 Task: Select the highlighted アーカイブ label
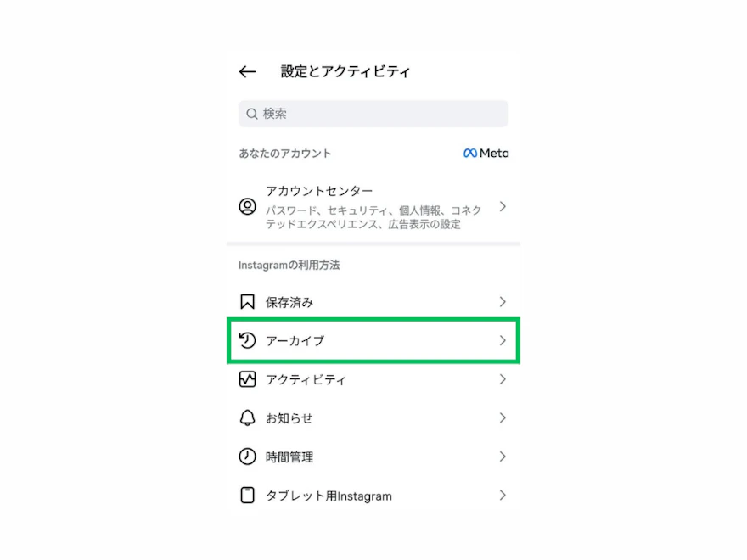click(295, 341)
